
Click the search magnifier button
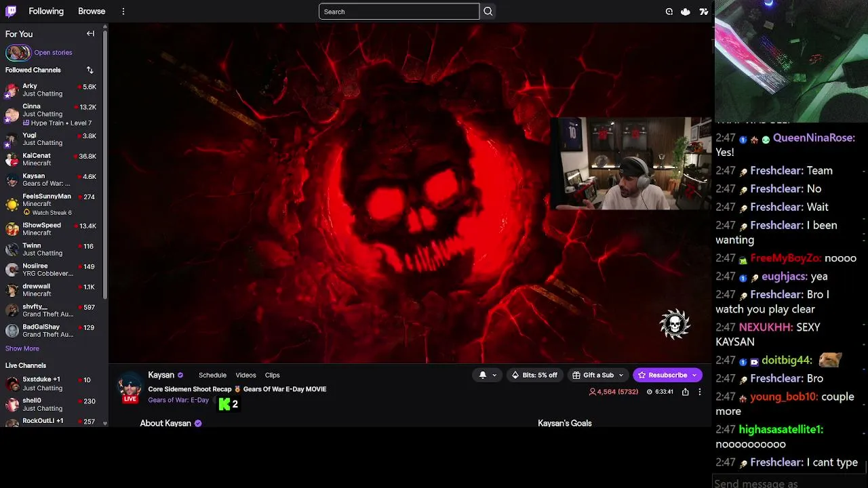click(488, 12)
